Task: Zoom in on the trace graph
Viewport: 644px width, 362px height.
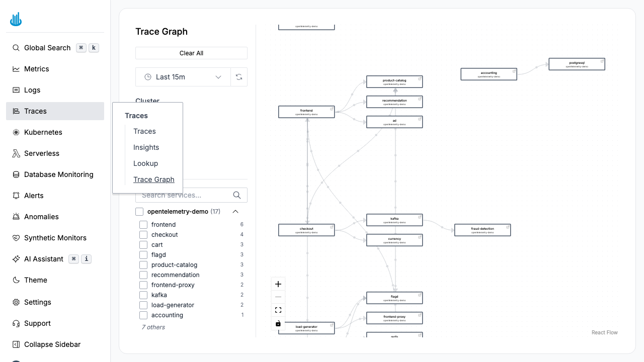Action: click(x=278, y=284)
